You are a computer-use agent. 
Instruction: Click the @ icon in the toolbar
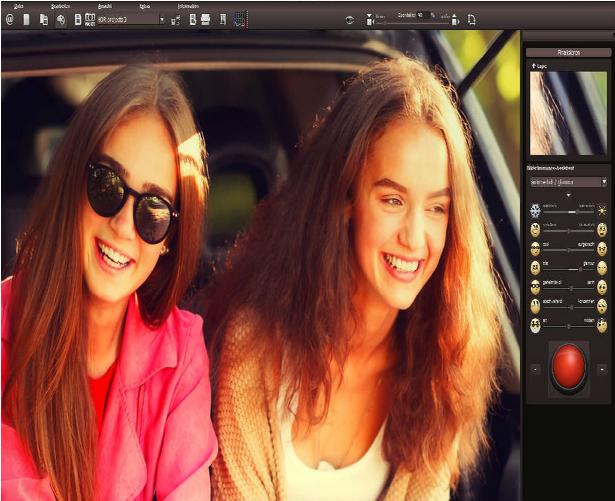10,19
